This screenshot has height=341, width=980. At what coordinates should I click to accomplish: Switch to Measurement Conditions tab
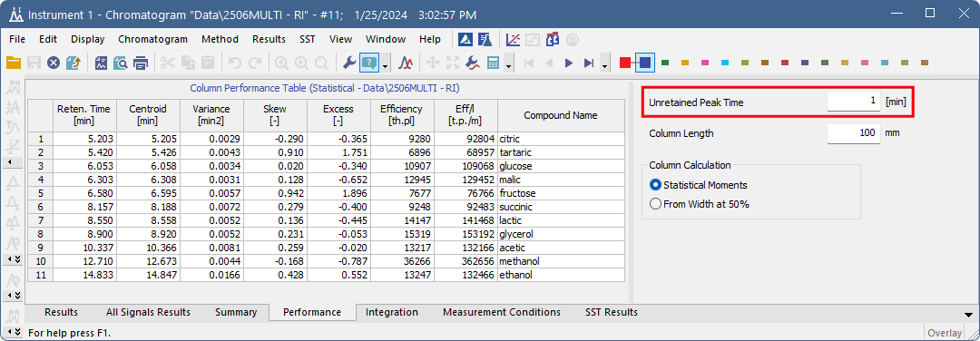502,312
